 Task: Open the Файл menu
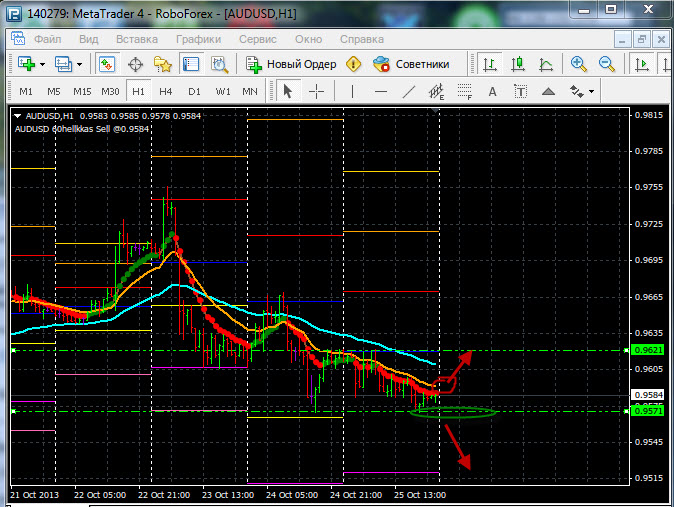47,39
